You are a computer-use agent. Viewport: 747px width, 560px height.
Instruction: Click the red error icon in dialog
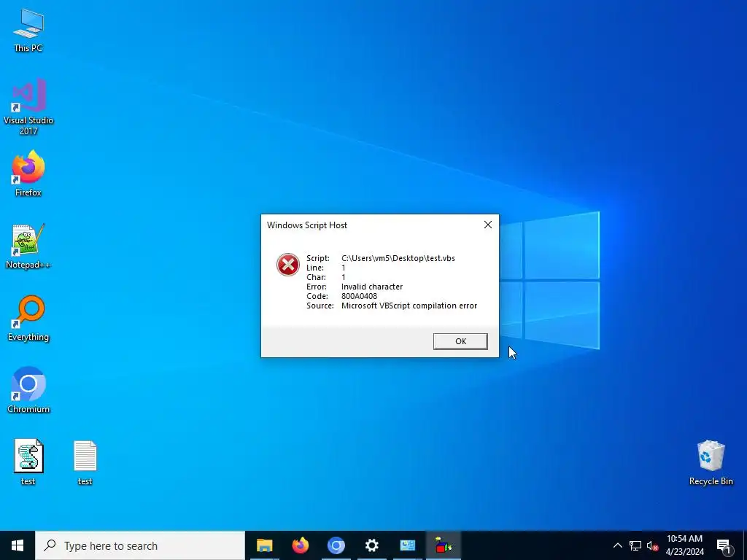point(288,265)
